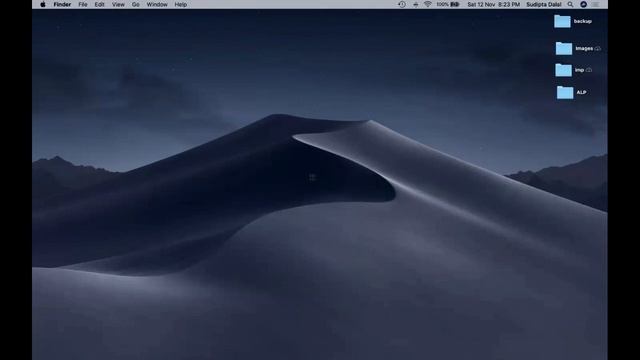Select the imp folder icon

coord(563,70)
